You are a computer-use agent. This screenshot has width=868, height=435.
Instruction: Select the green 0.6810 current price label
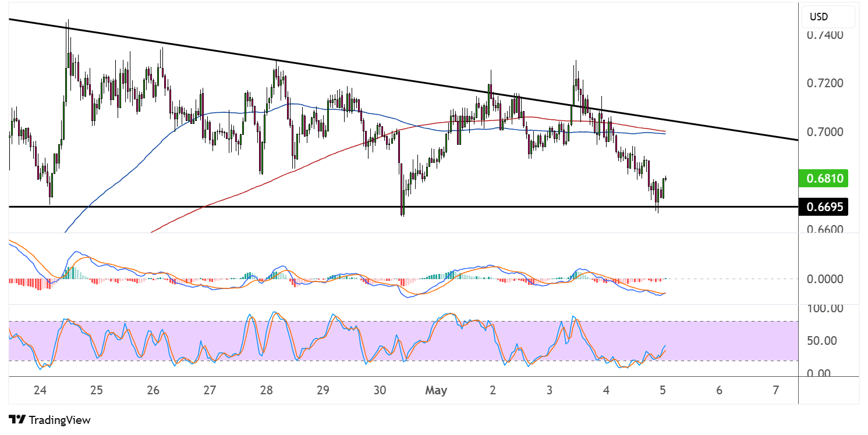click(x=824, y=179)
